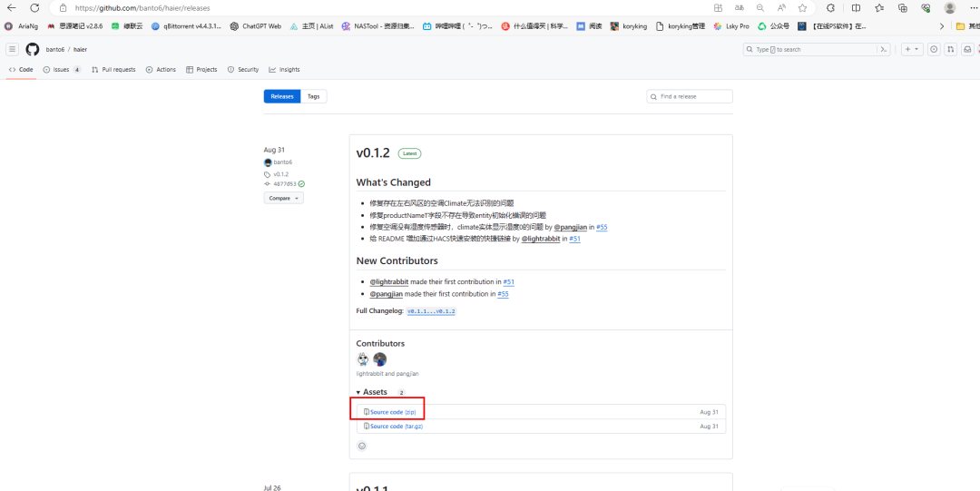Viewport: 980px width, 491px height.
Task: Open the Lsky Pro bookmark
Action: pos(731,26)
